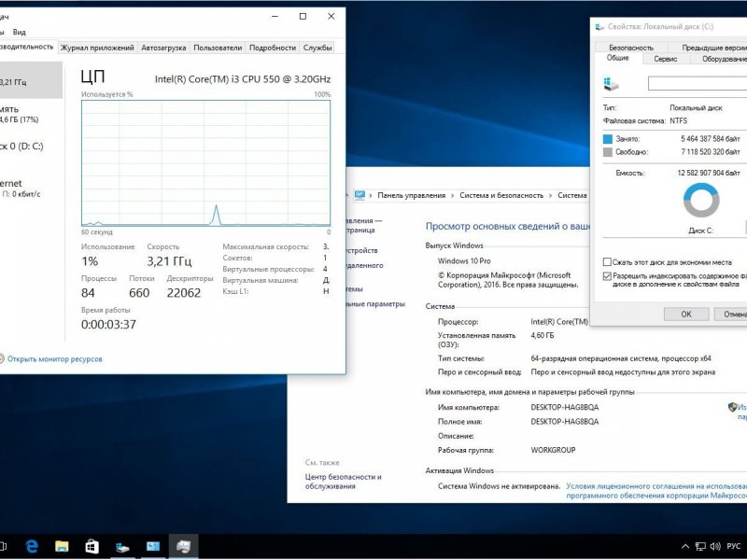Launch the Store taskbar icon
Screen dimensions: 747x560
[x=92, y=546]
